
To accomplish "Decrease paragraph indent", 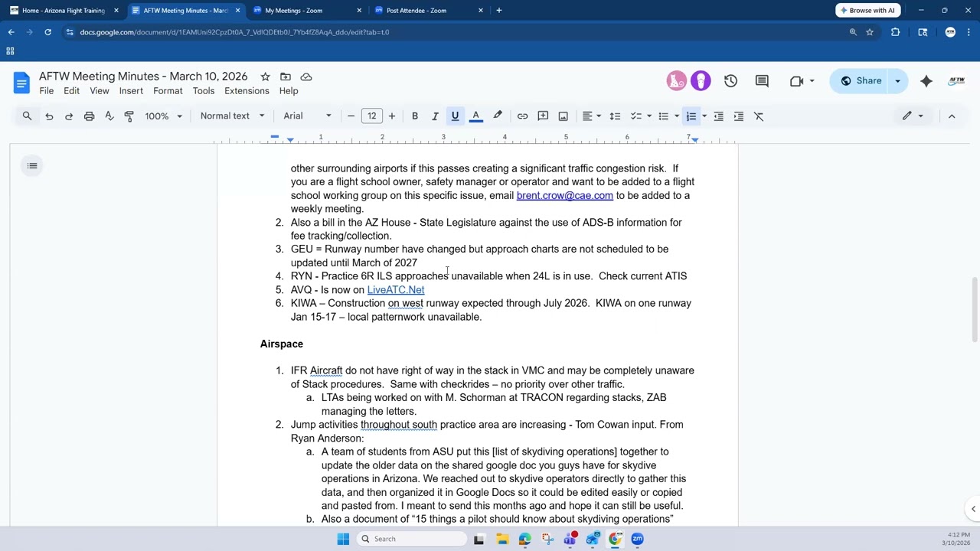I will tap(718, 116).
